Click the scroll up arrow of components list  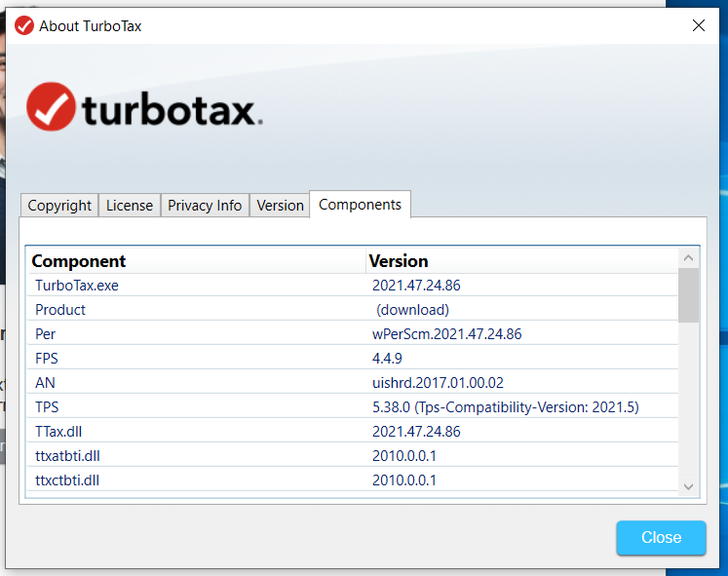(689, 258)
